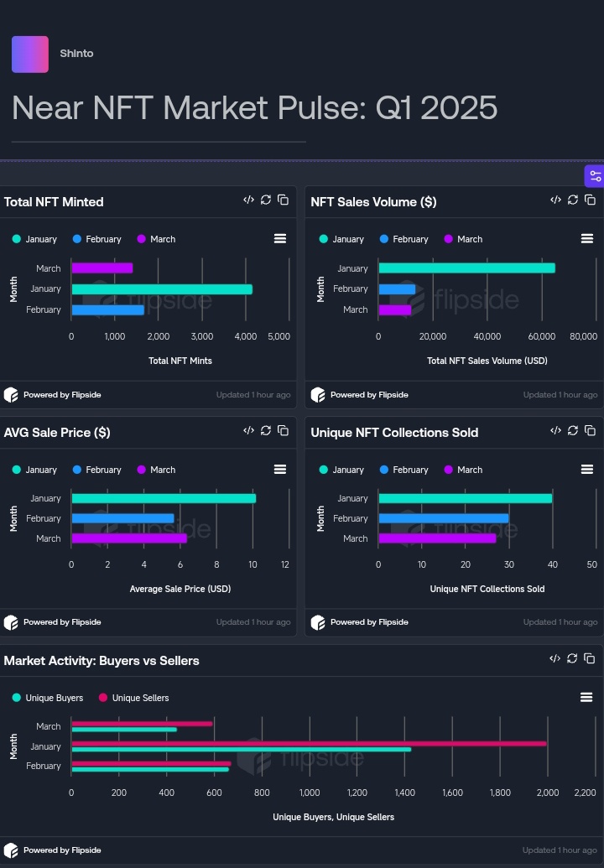Open hamburger menu in NFT Sales Volume chart
Viewport: 604px width, 868px height.
[587, 238]
